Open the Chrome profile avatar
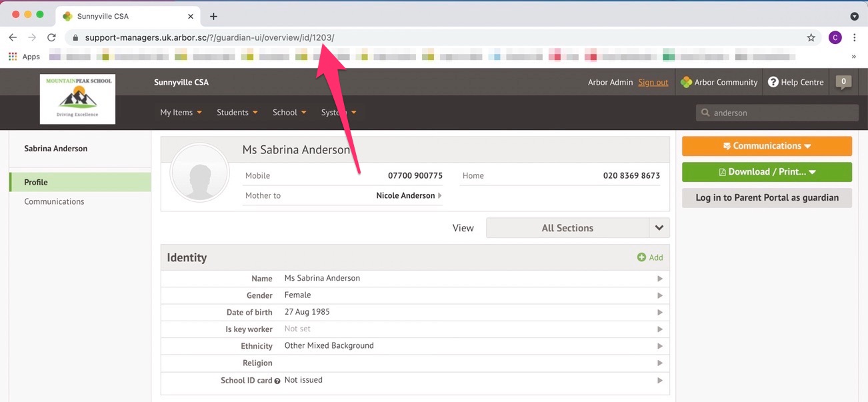868x402 pixels. pos(835,38)
